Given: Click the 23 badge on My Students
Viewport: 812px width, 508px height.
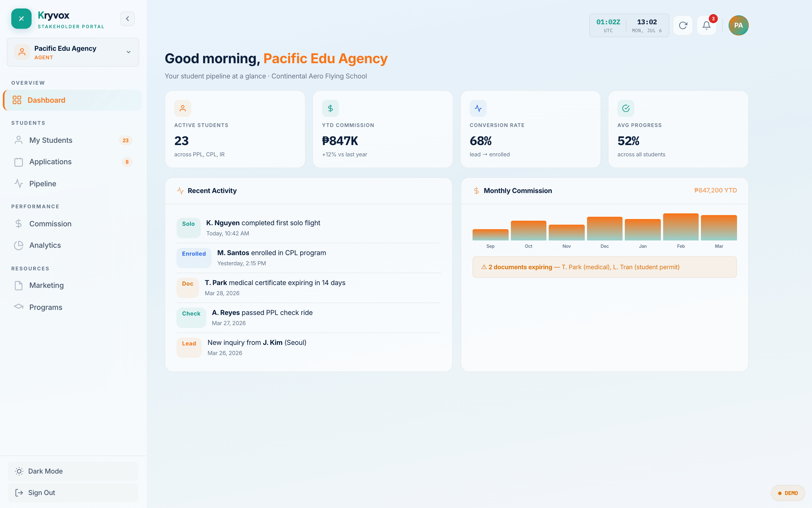Looking at the screenshot, I should tap(125, 141).
